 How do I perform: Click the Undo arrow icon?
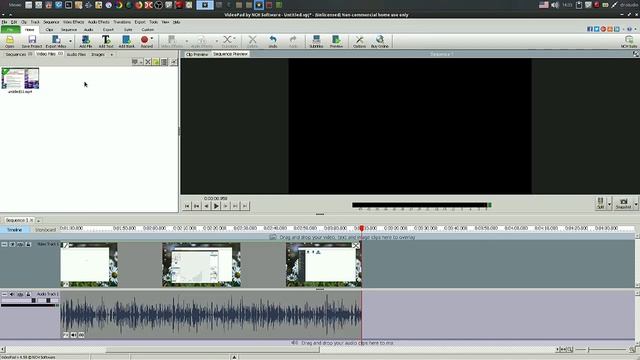click(x=273, y=41)
